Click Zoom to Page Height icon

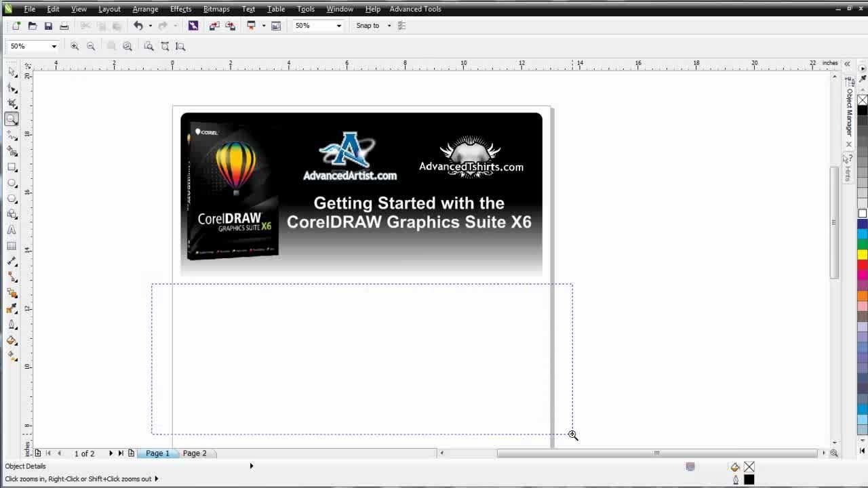click(180, 46)
